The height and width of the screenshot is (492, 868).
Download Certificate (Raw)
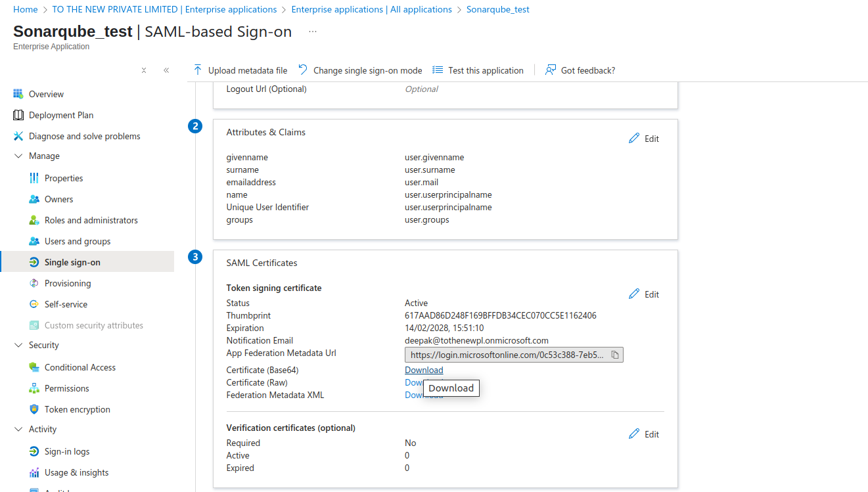click(414, 382)
